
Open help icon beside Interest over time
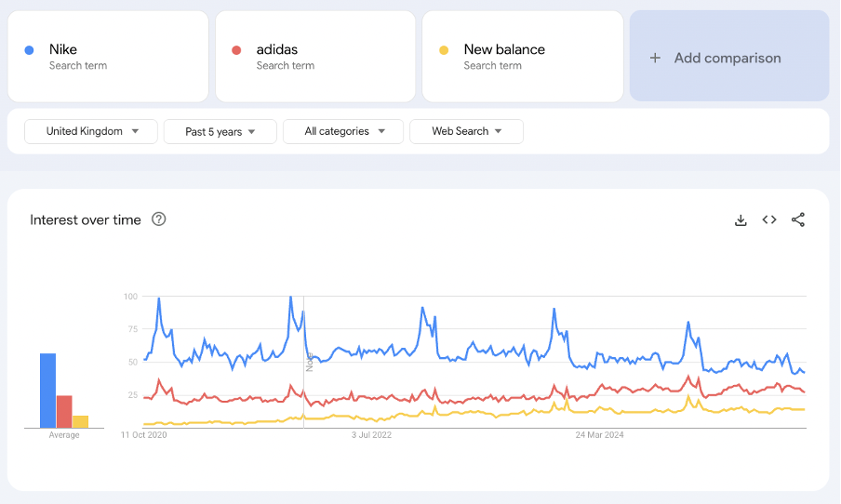(x=159, y=219)
